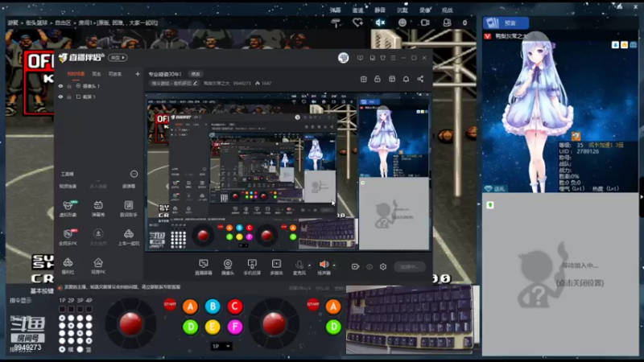
Task: Open the 福利社 tool icon
Action: tap(68, 265)
